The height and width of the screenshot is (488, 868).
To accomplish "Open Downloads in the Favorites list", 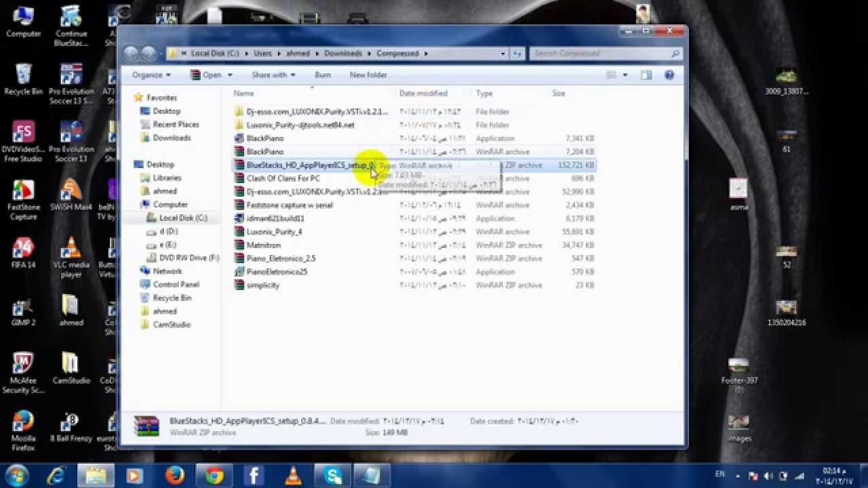I will click(165, 138).
